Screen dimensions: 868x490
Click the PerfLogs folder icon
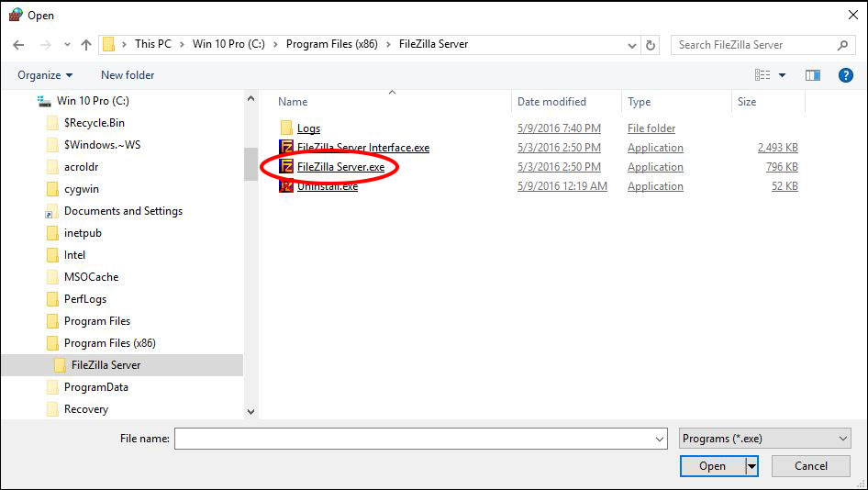pos(52,299)
